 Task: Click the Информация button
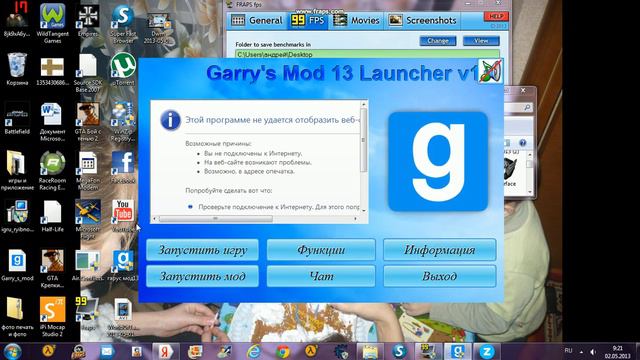click(x=440, y=250)
